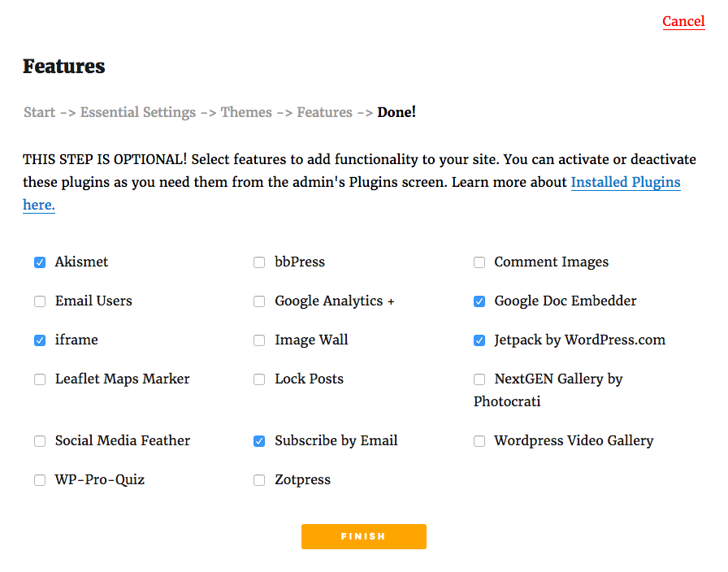The height and width of the screenshot is (572, 728).
Task: Uncheck Jetpack by WordPress.com checkbox
Action: [479, 340]
